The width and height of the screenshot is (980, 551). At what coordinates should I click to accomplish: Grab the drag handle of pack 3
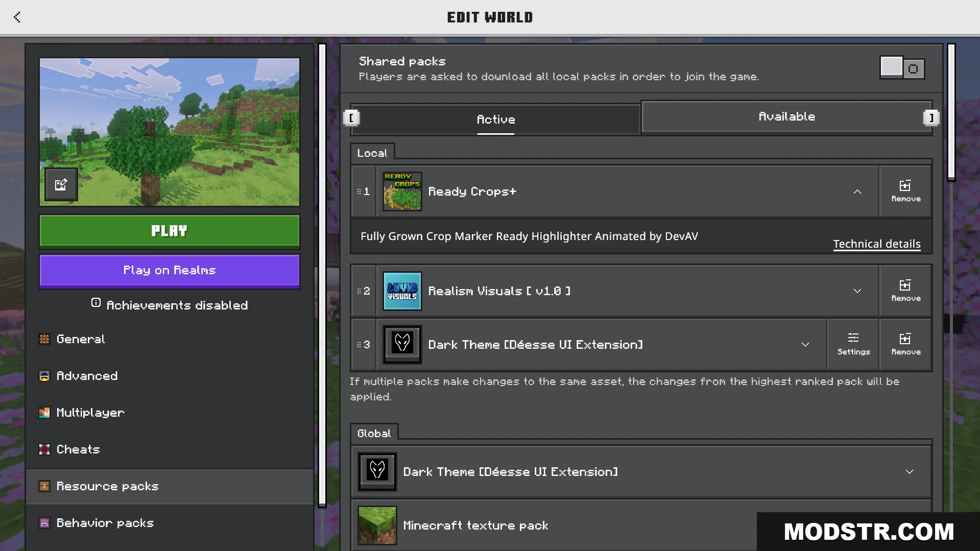359,345
